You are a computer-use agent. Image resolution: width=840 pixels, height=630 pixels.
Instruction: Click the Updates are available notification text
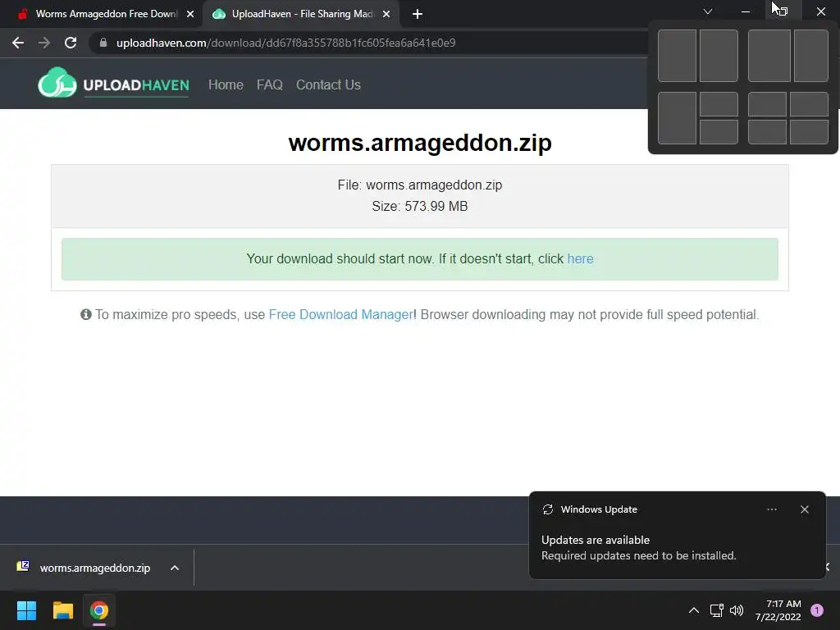596,540
